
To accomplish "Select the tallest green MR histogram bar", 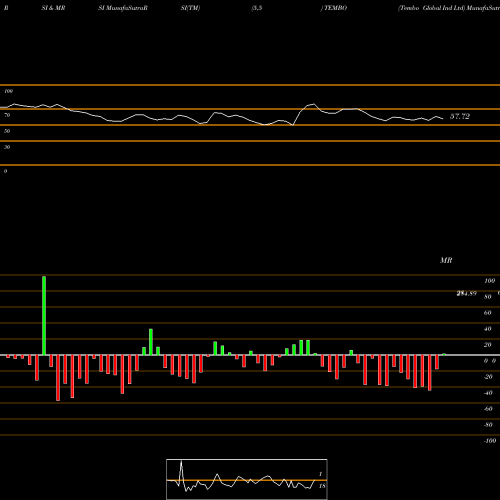I will click(44, 316).
